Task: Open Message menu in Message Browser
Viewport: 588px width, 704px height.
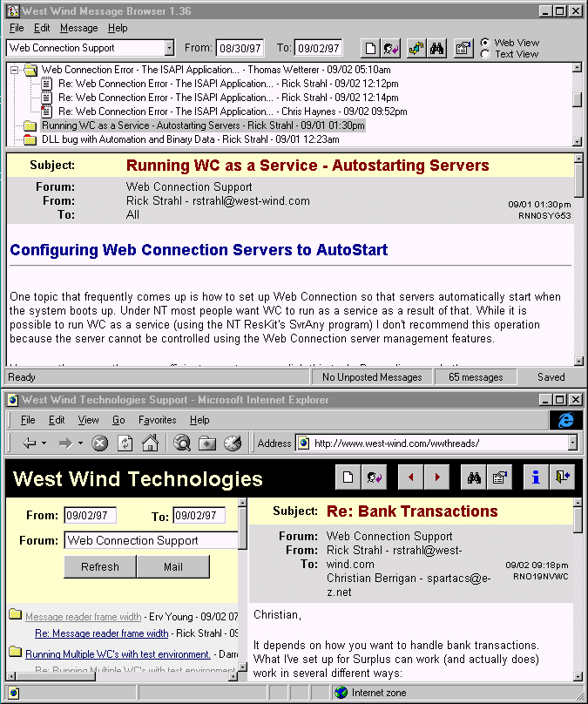Action: [x=79, y=28]
